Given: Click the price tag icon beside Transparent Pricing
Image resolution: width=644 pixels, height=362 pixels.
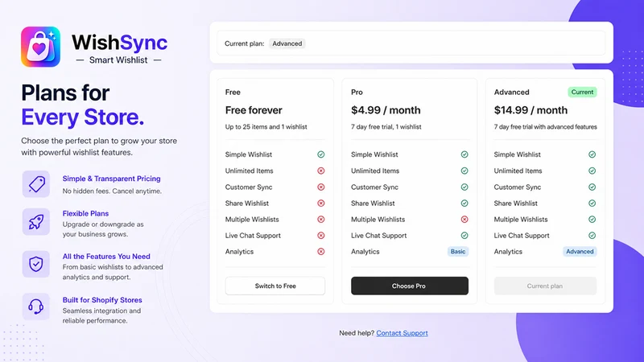Looking at the screenshot, I should (x=36, y=184).
